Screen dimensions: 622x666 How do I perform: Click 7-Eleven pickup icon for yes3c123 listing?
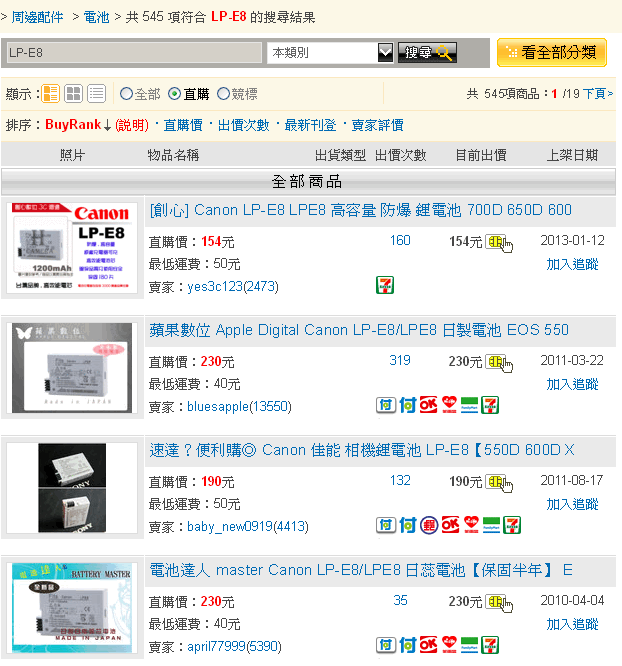385,285
